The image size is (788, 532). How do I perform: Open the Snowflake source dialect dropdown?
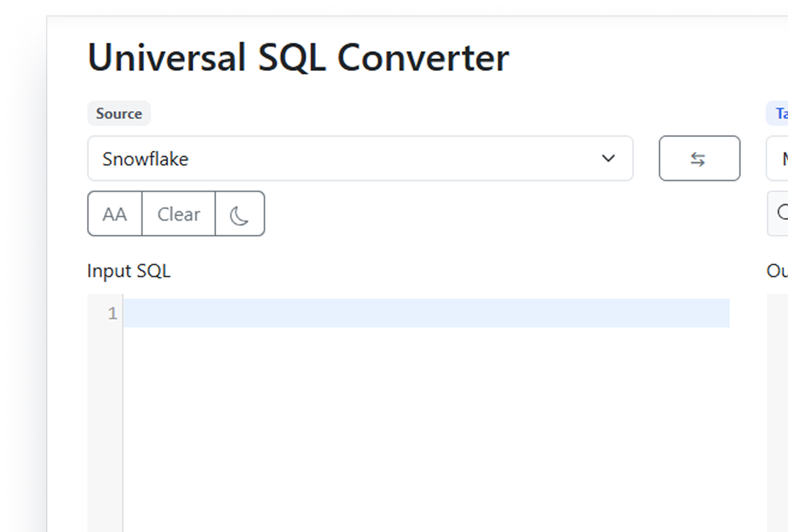click(359, 159)
